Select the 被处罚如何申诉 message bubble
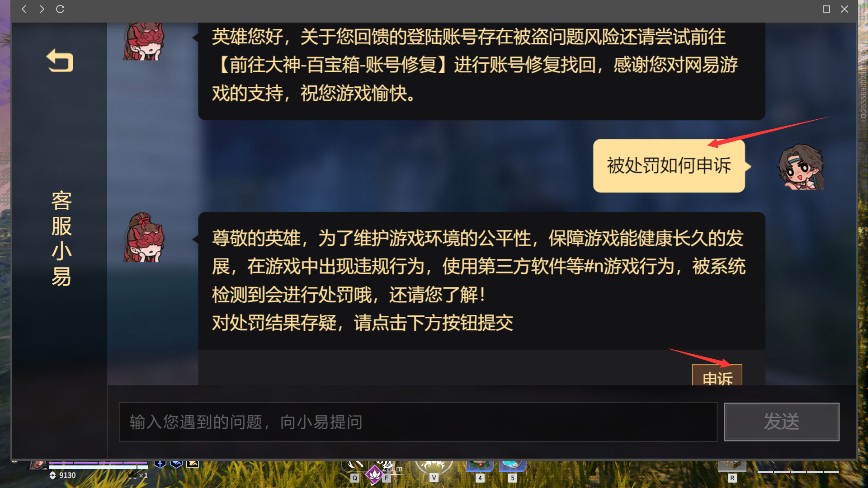The image size is (868, 488). tap(669, 166)
